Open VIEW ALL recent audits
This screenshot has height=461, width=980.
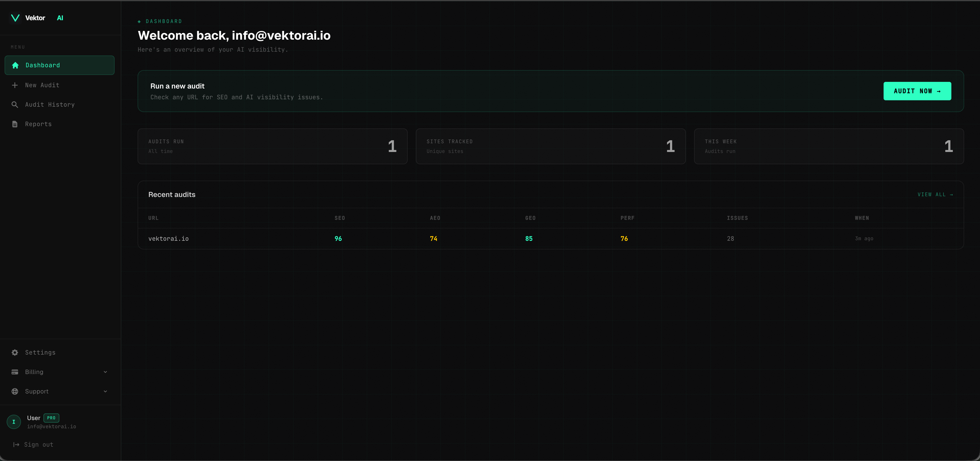click(x=935, y=194)
